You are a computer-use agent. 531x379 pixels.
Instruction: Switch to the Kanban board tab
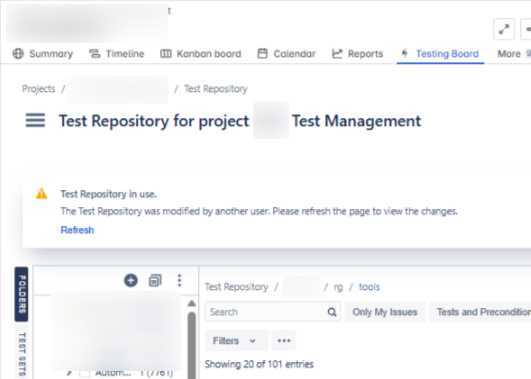[201, 54]
